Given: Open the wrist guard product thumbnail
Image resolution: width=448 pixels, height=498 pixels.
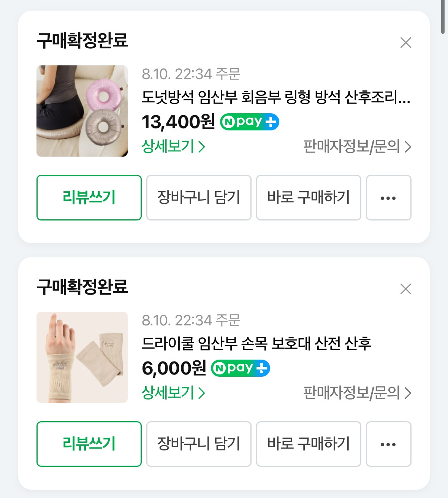Looking at the screenshot, I should pos(82,357).
